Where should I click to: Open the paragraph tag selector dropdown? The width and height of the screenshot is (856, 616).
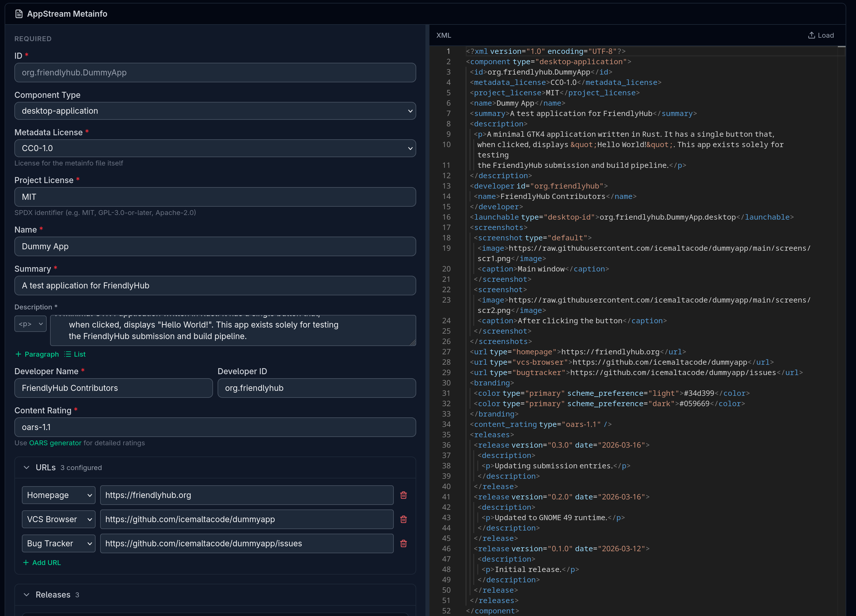(30, 324)
